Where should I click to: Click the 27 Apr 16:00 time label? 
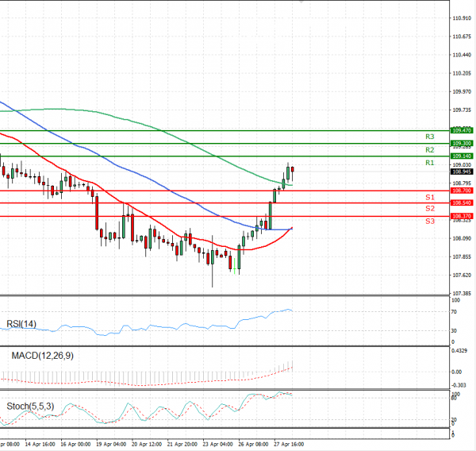point(289,445)
